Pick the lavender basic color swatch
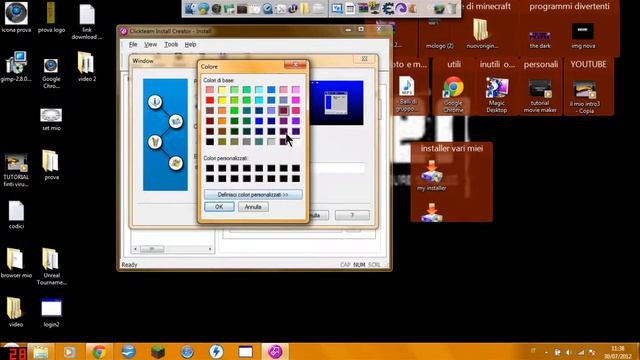 coord(271,110)
